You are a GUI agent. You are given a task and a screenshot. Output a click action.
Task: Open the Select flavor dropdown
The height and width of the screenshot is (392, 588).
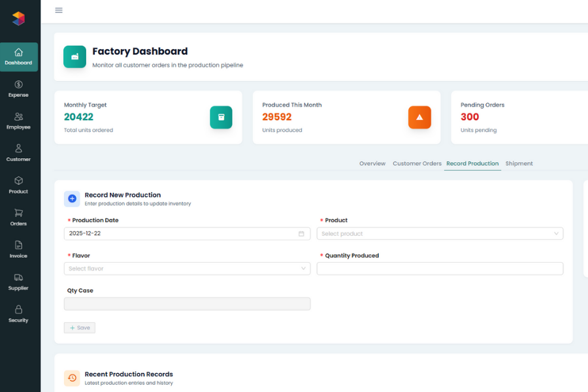click(187, 269)
